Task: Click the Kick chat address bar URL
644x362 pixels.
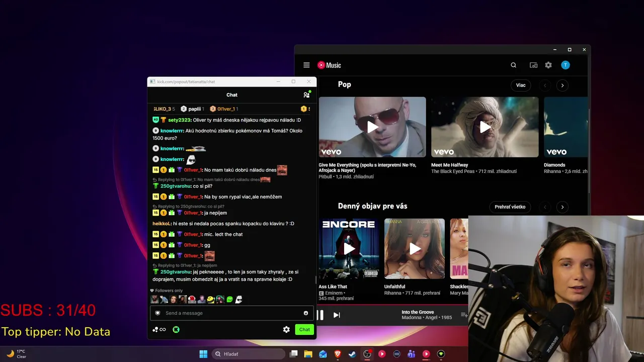Action: (x=186, y=81)
